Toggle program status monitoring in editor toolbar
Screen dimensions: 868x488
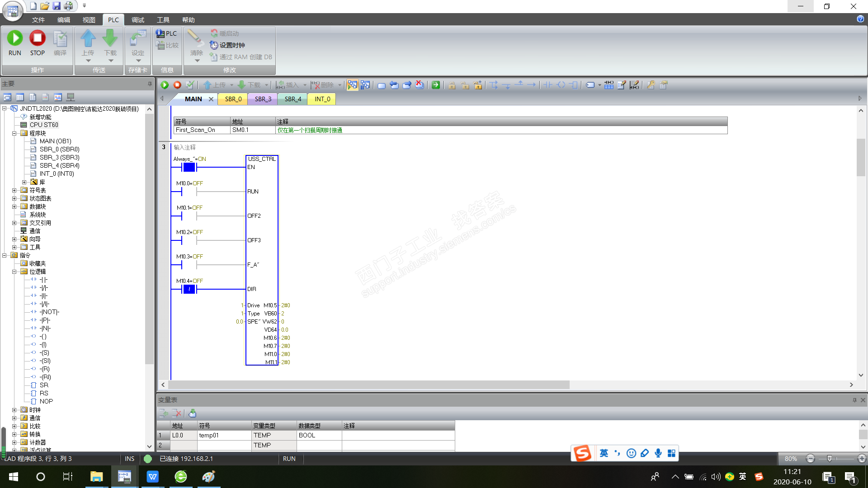click(352, 85)
